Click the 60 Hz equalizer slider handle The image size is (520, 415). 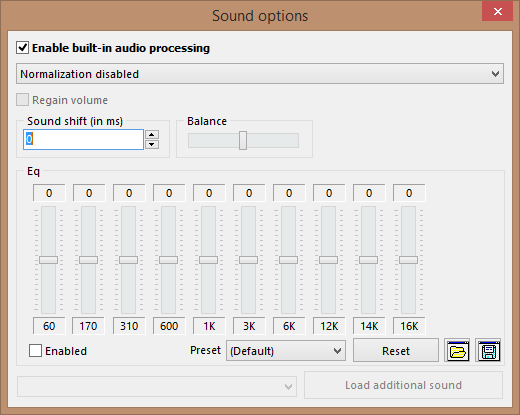(48, 260)
